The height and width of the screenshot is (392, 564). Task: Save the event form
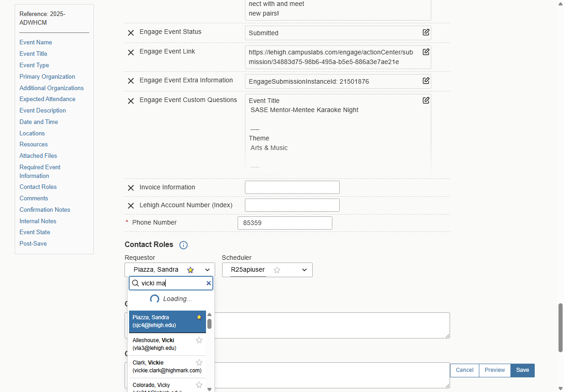(522, 370)
